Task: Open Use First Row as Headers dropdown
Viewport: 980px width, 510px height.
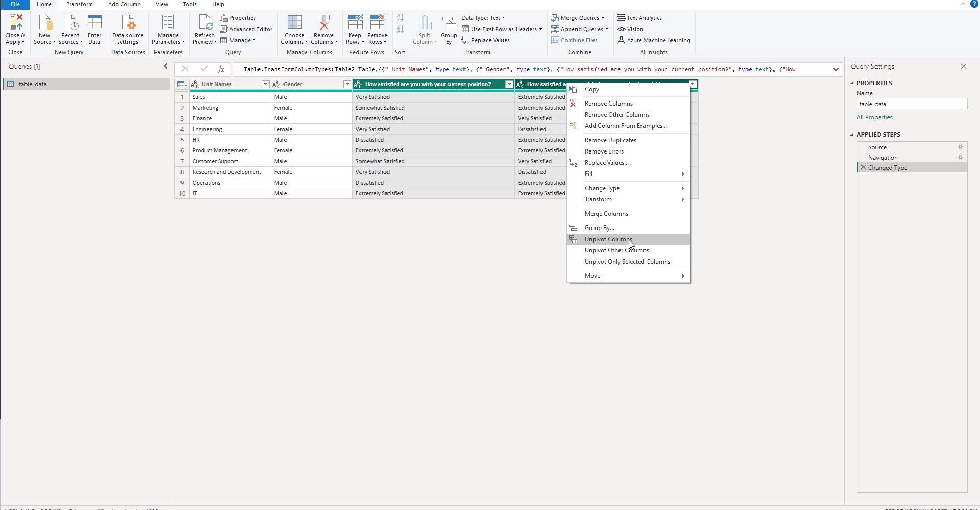Action: (x=502, y=29)
